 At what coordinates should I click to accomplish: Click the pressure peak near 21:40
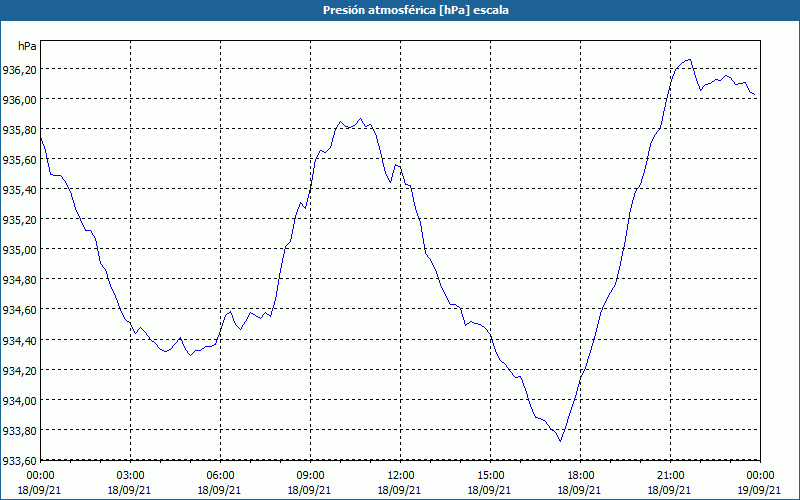point(690,60)
